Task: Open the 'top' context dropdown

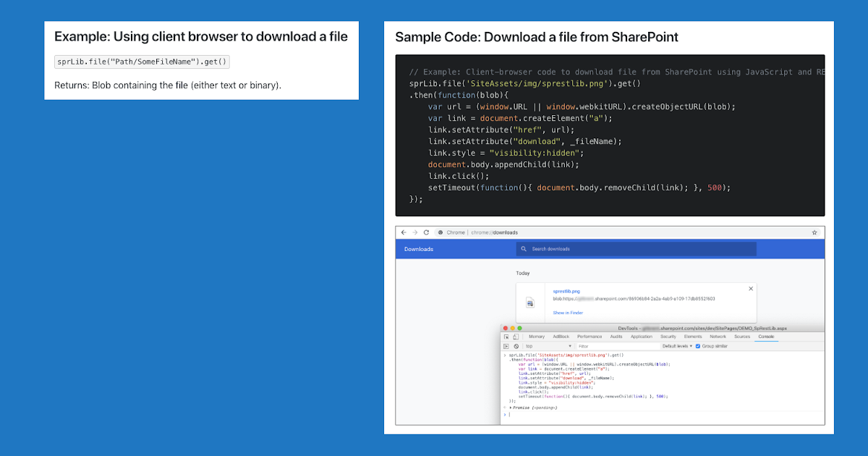Action: 550,346
